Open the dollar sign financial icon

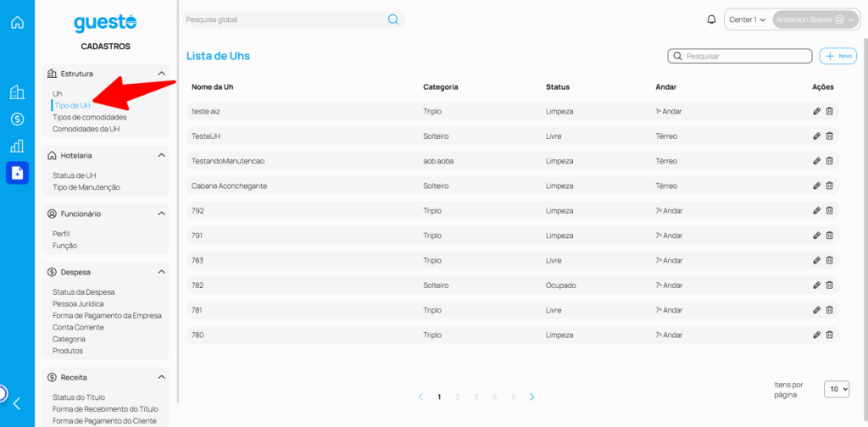pyautogui.click(x=17, y=119)
